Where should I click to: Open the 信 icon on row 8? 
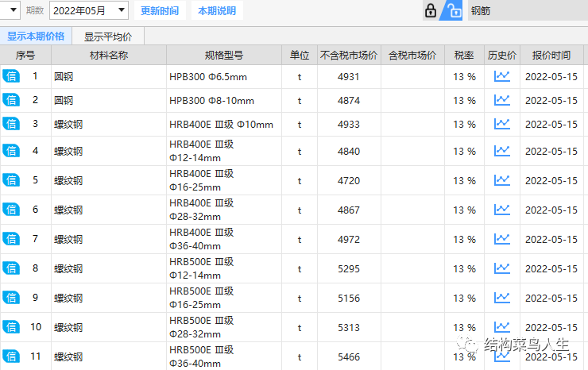pyautogui.click(x=11, y=268)
